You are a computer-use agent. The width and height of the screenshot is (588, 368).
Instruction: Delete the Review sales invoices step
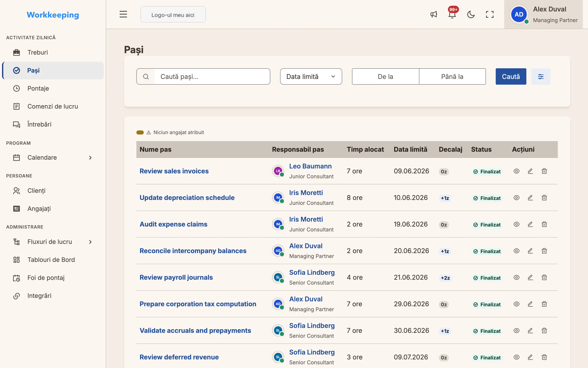point(544,171)
